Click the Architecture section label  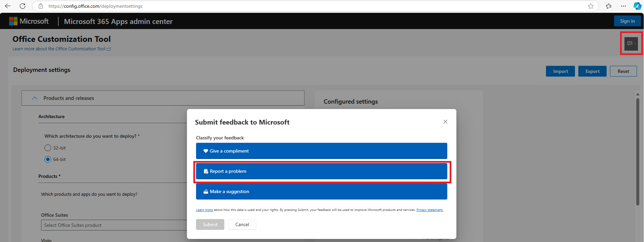(52, 116)
